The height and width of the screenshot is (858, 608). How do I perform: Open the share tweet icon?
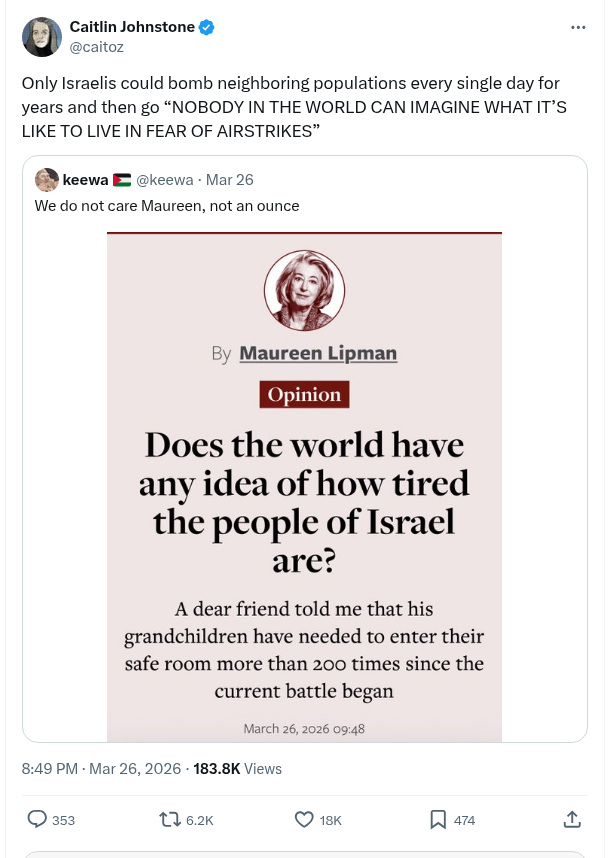572,819
